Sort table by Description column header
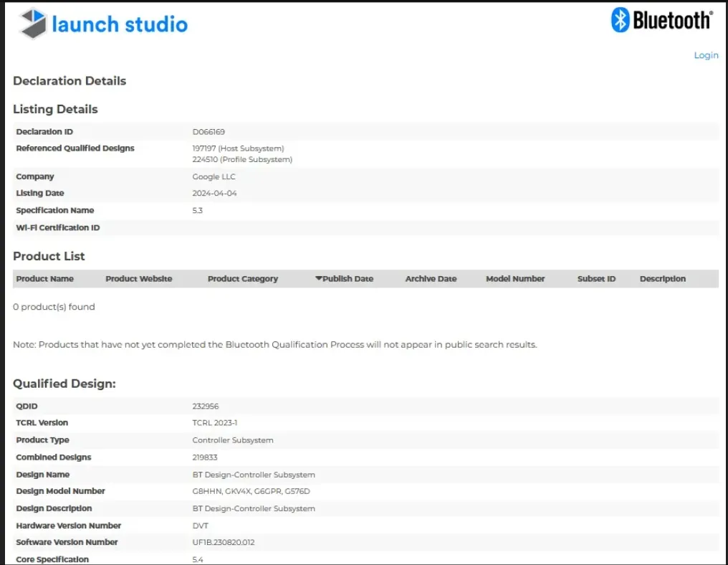Viewport: 728px width, 565px height. pos(663,279)
